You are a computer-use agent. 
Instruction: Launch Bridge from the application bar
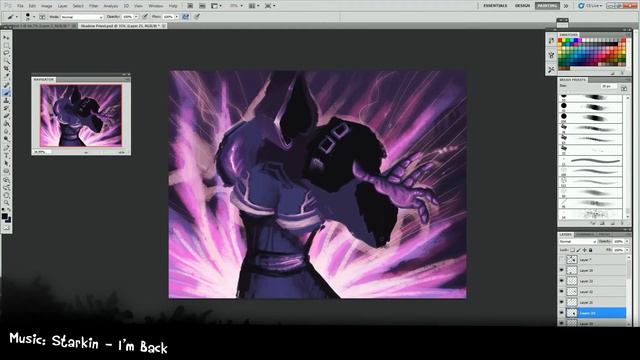pos(190,6)
